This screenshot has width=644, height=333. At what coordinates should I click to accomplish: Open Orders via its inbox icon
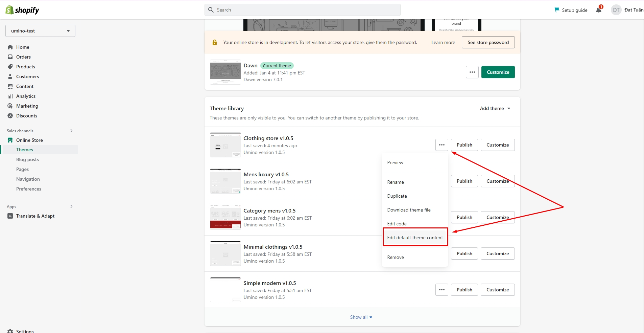point(10,57)
